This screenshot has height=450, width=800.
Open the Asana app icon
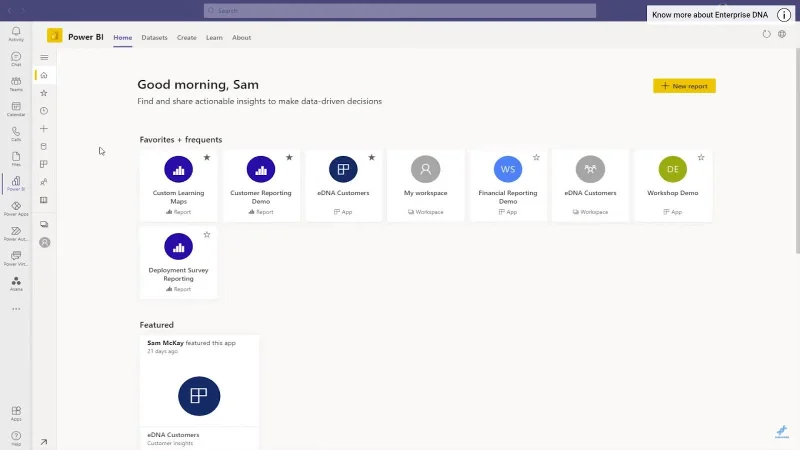click(x=16, y=283)
